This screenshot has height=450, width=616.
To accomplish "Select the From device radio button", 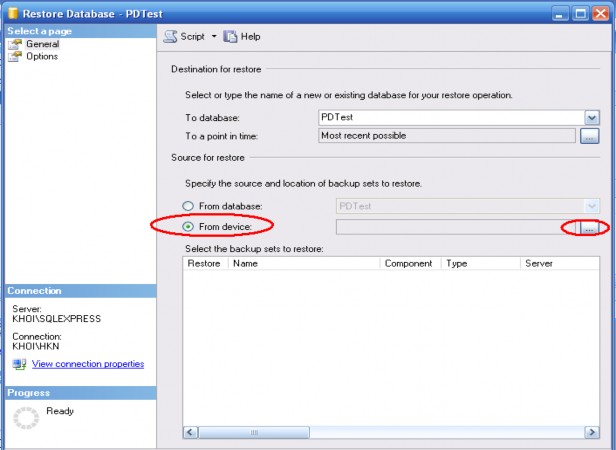I will coord(188,227).
